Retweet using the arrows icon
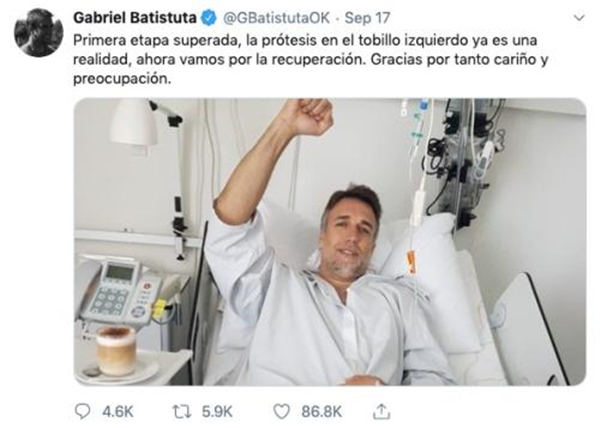The width and height of the screenshot is (600, 428). [x=181, y=412]
